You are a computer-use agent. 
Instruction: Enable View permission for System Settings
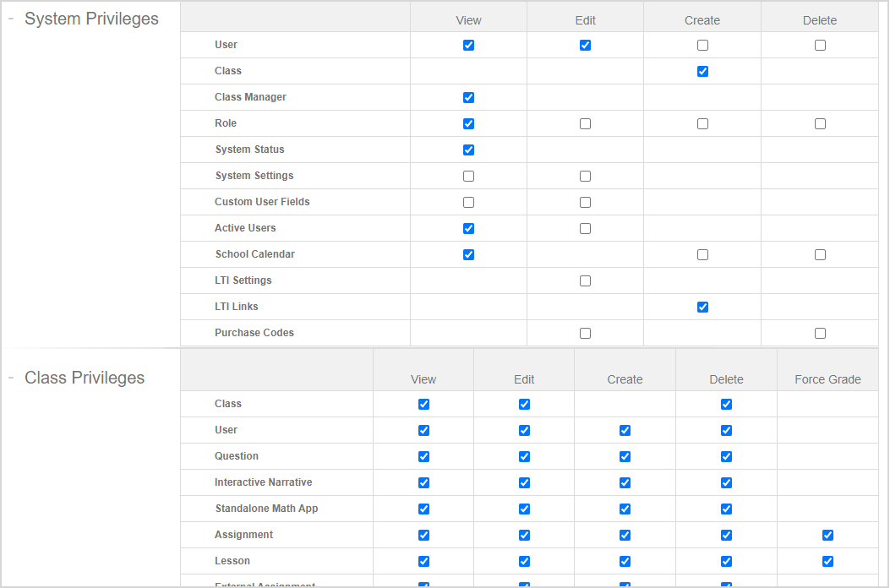(x=468, y=176)
